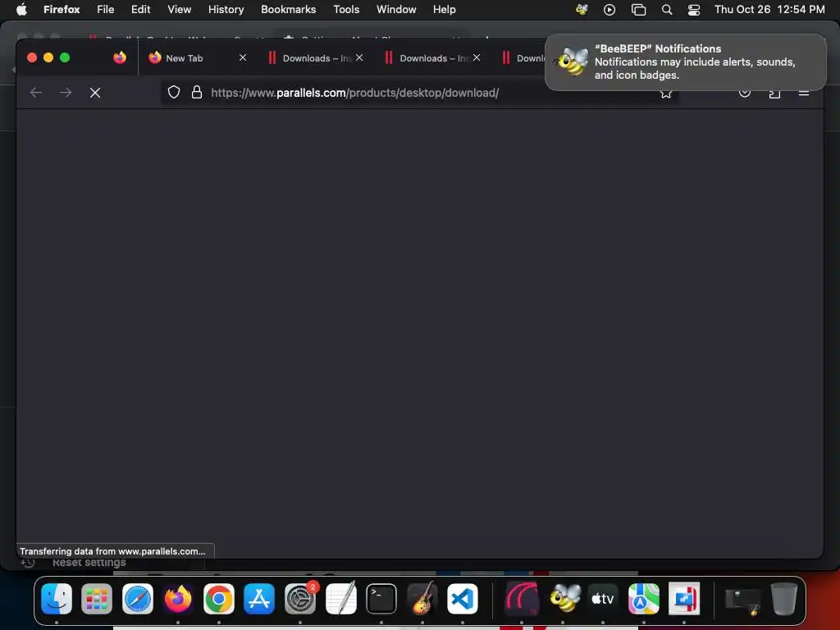Image resolution: width=840 pixels, height=630 pixels.
Task: Launch Google Chrome from the Dock
Action: point(218,598)
